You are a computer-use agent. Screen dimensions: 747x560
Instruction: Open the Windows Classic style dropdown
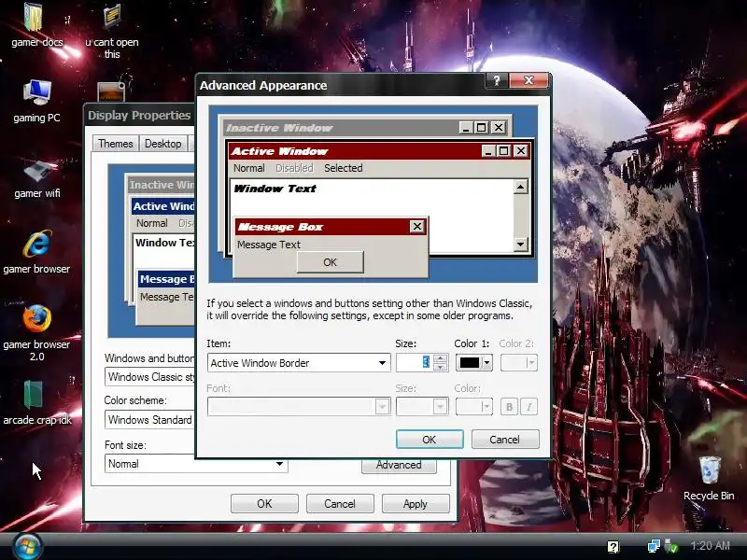click(150, 377)
